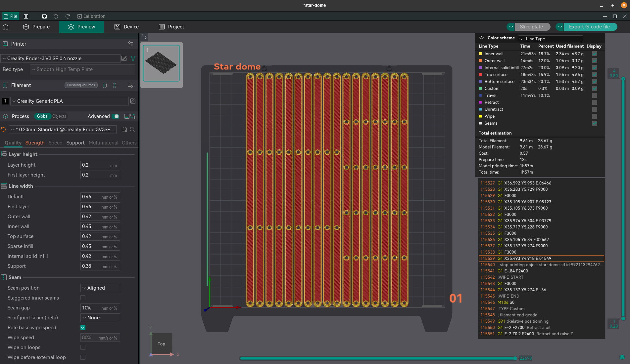Edit the Creality Generic PLA filament icon
The image size is (630, 364).
(x=133, y=101)
